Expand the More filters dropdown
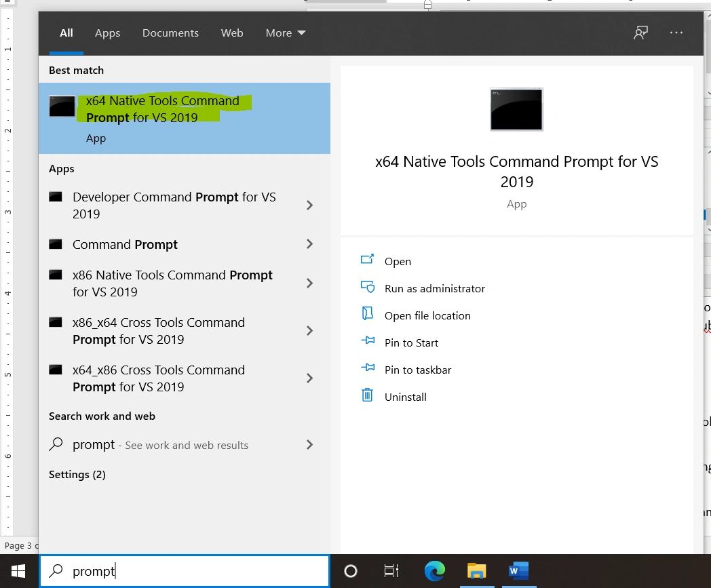The width and height of the screenshot is (711, 588). coord(285,32)
